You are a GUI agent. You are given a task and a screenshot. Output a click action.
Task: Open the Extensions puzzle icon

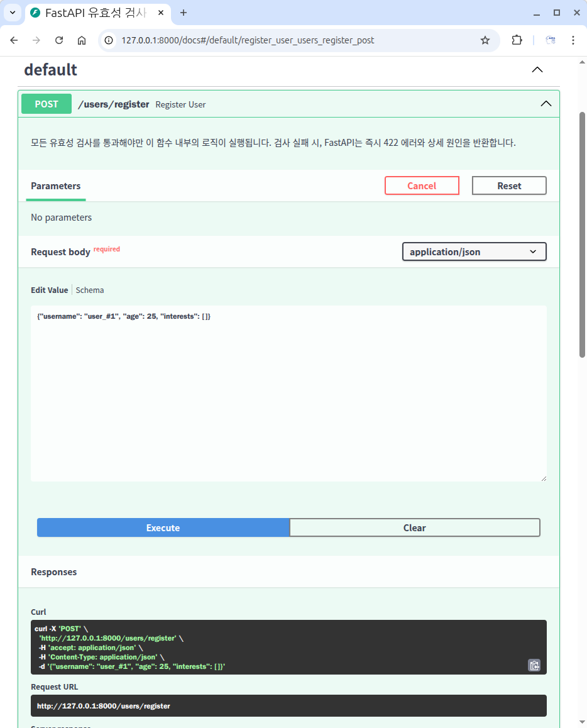point(517,40)
